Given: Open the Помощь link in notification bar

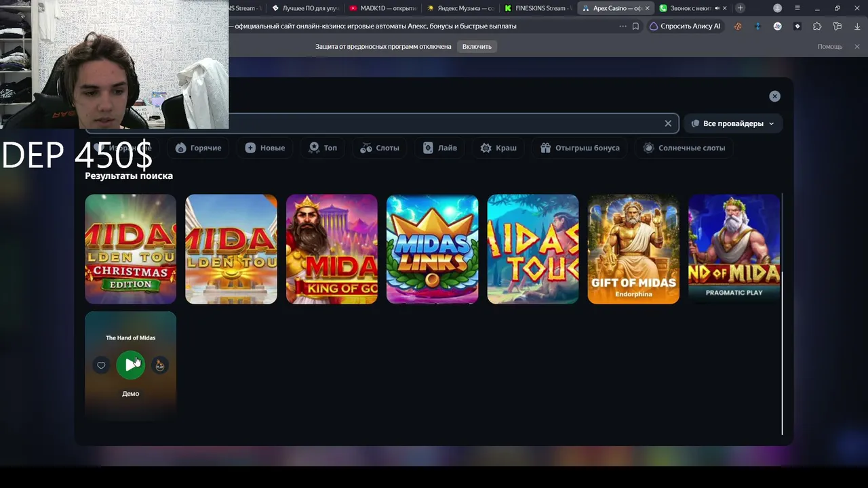Looking at the screenshot, I should 830,46.
